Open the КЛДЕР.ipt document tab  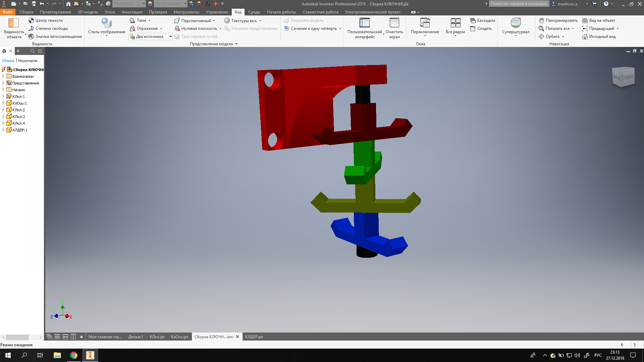[254, 337]
